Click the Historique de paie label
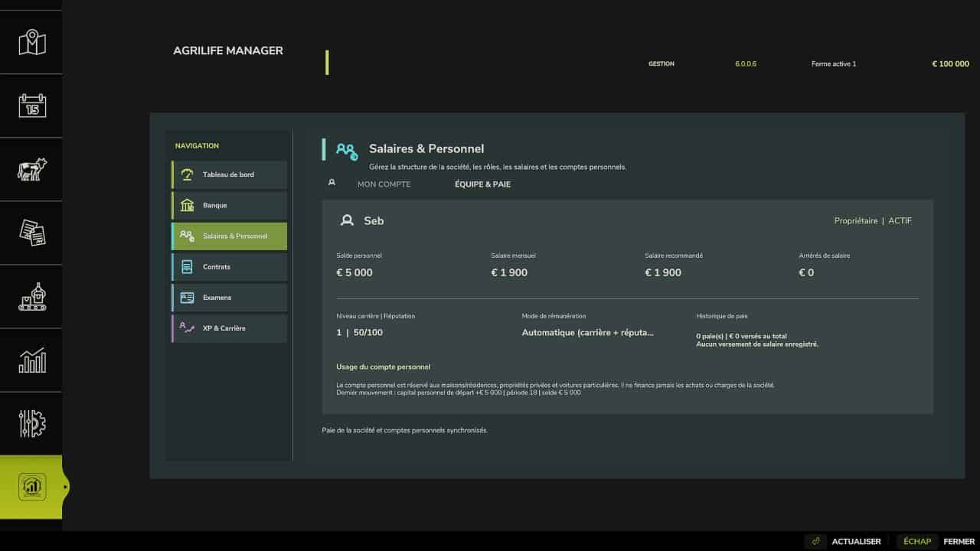Image resolution: width=980 pixels, height=551 pixels. pyautogui.click(x=722, y=316)
